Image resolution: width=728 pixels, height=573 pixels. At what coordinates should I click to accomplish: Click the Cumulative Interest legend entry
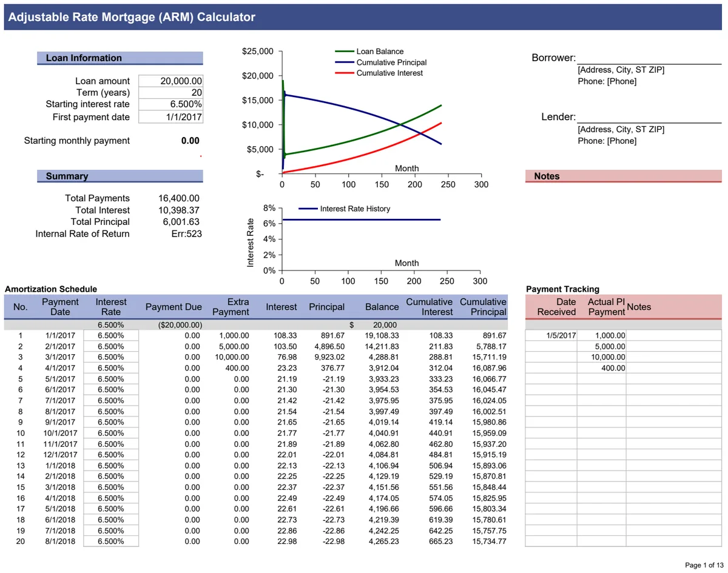pyautogui.click(x=379, y=73)
